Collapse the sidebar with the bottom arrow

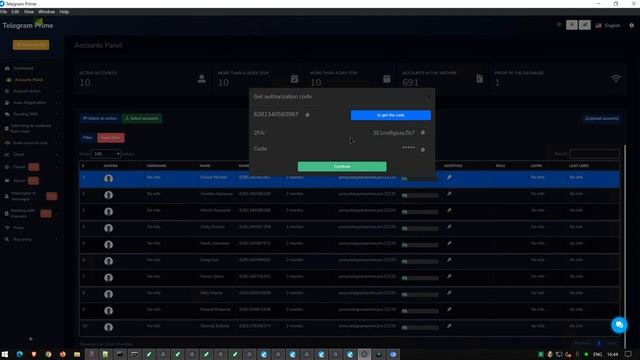(x=31, y=339)
